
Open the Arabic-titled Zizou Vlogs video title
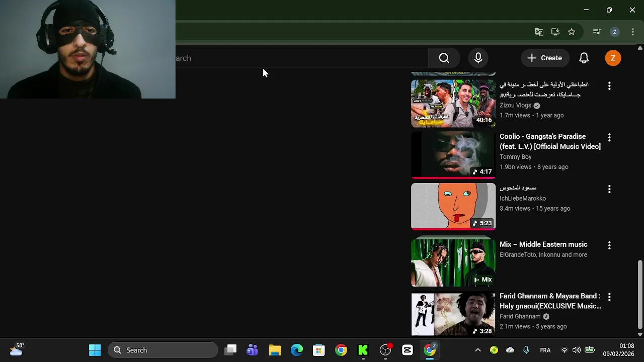544,89
